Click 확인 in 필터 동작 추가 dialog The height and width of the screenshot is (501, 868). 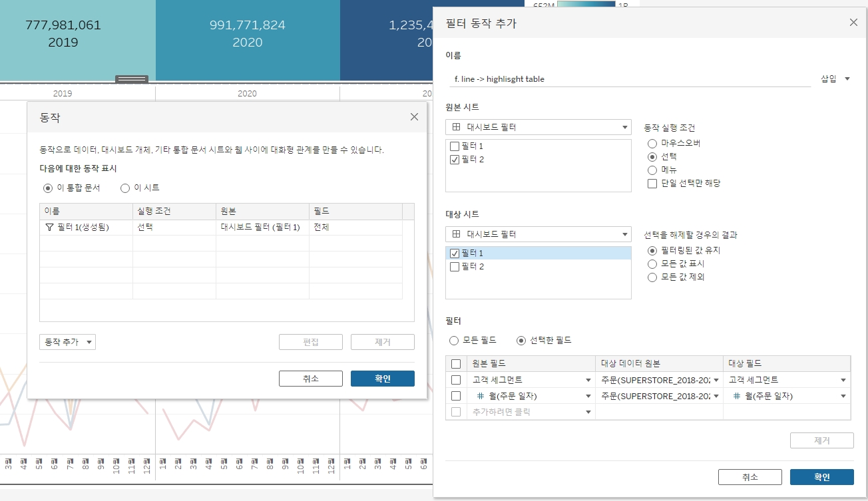pos(822,477)
